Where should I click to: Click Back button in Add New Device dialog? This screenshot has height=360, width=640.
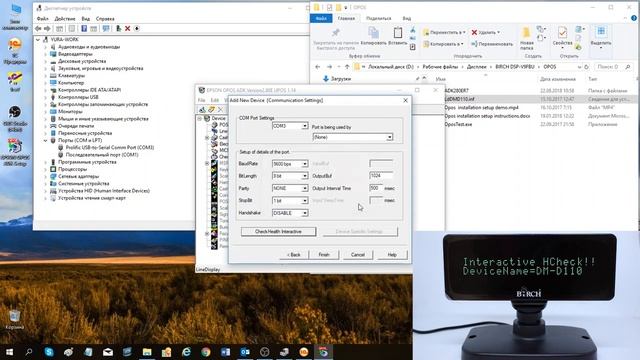pos(293,255)
